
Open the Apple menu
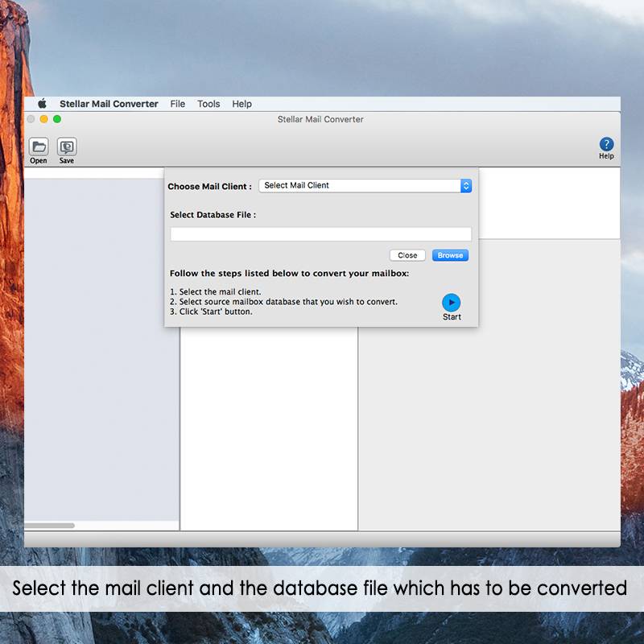42,104
